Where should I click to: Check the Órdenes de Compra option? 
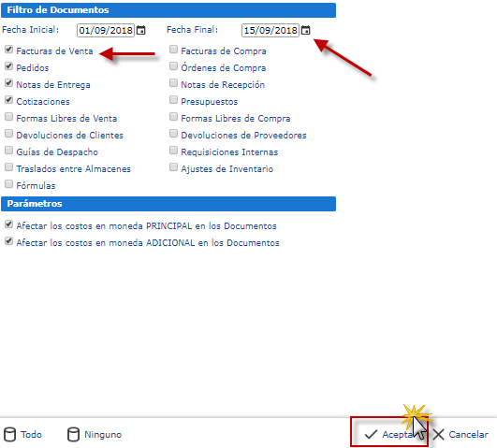pyautogui.click(x=173, y=66)
